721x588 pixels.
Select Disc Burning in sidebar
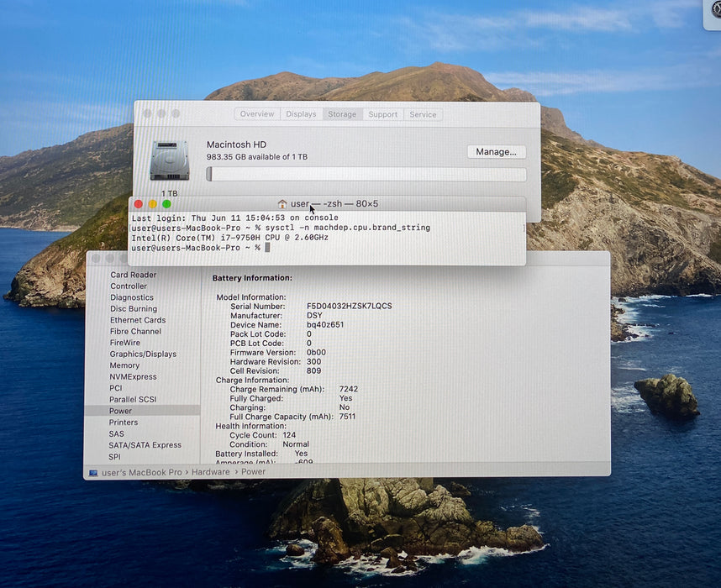tap(134, 308)
